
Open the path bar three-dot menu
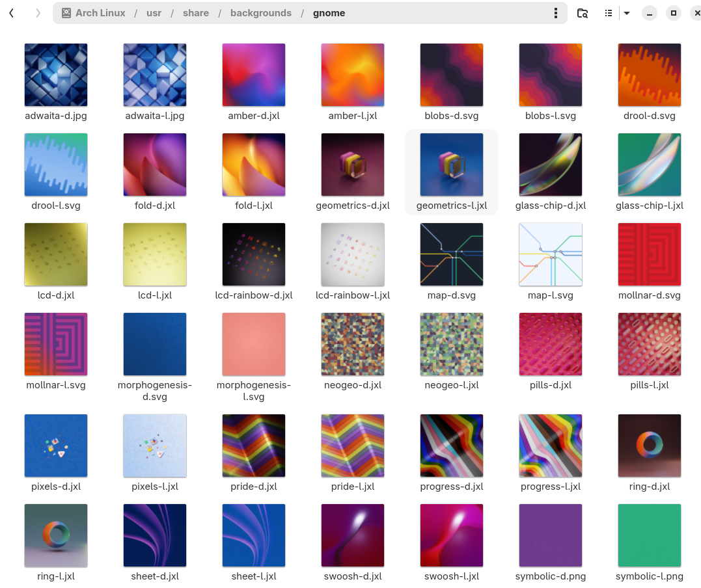556,14
